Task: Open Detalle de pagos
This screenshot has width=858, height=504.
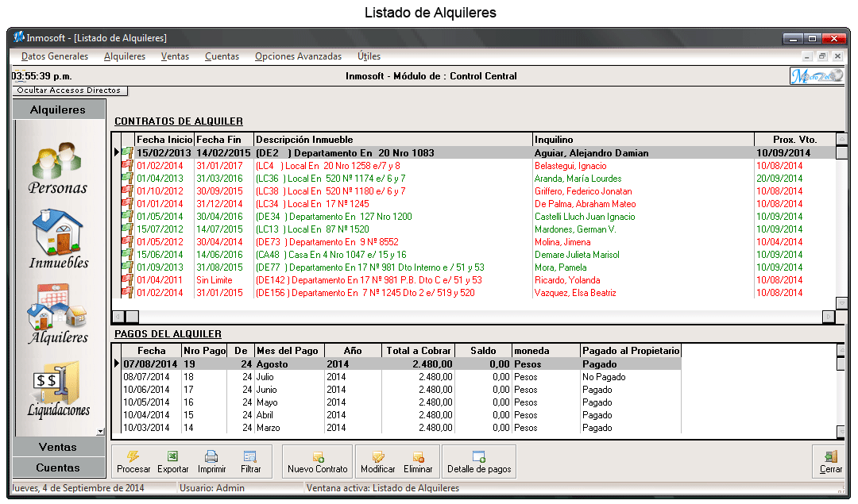Action: point(479,462)
